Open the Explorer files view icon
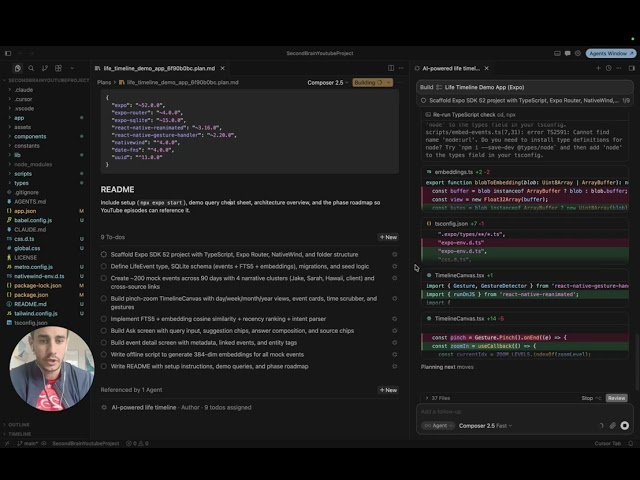This screenshot has height=480, width=640. click(18, 68)
